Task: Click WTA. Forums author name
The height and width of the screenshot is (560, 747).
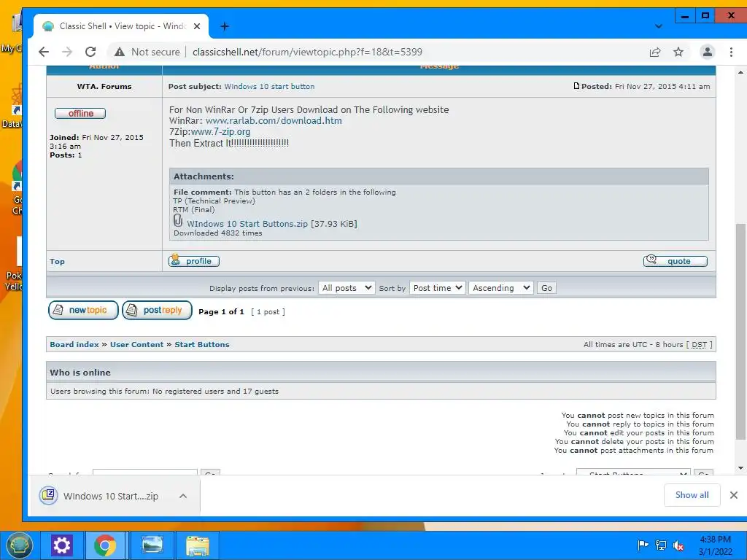Action: pos(104,87)
